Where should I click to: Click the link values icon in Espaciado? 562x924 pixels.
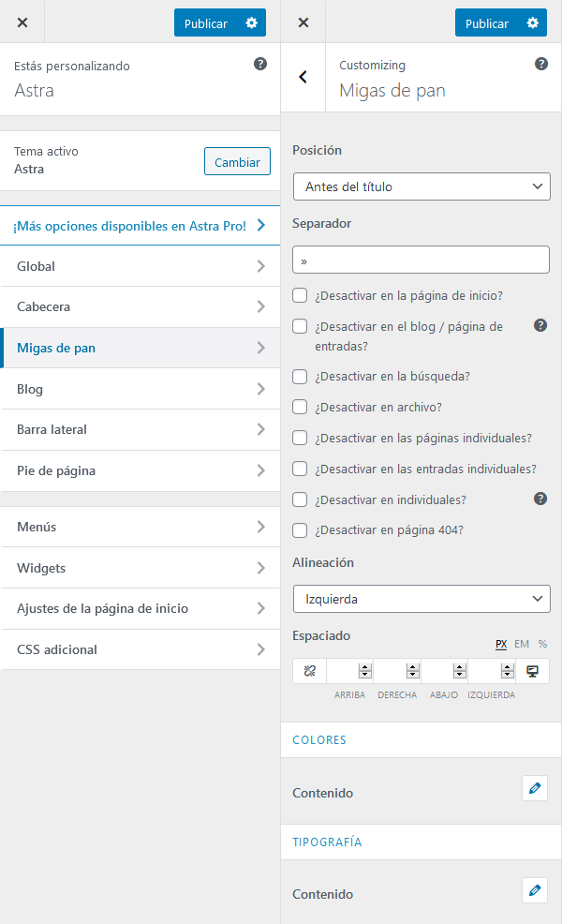[x=309, y=670]
